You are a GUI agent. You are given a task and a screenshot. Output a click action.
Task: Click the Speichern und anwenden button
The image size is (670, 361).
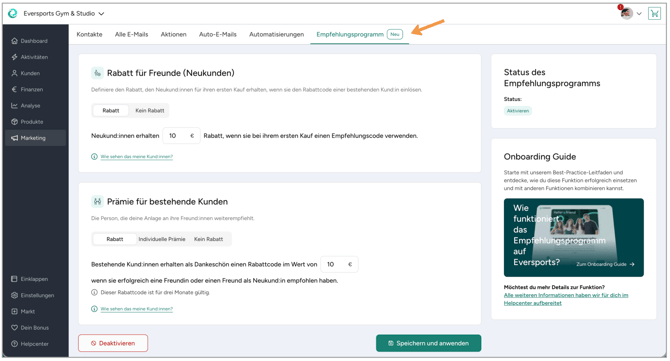point(428,343)
